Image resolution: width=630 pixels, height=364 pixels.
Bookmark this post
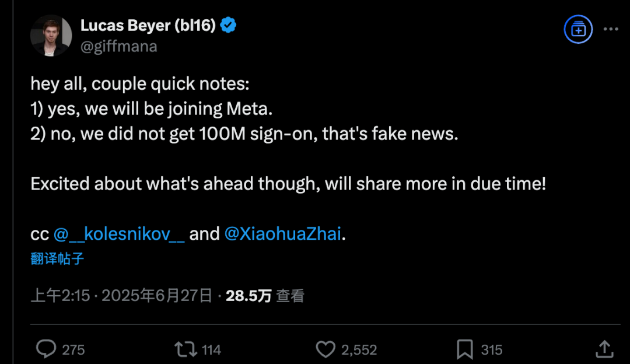(x=464, y=349)
